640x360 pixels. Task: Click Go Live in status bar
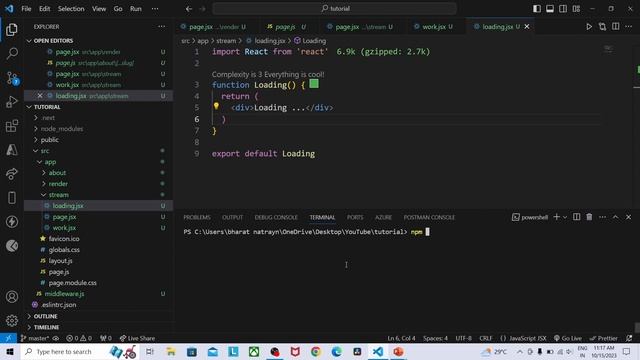pyautogui.click(x=567, y=338)
